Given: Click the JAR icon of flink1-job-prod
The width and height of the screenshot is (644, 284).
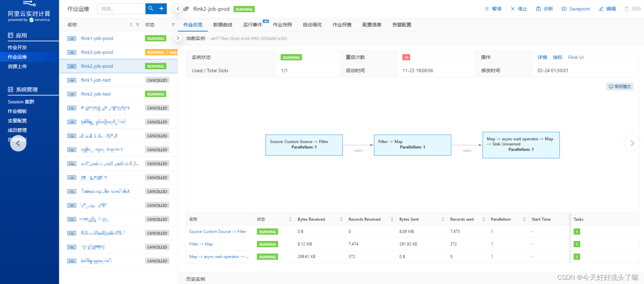Looking at the screenshot, I should point(72,39).
